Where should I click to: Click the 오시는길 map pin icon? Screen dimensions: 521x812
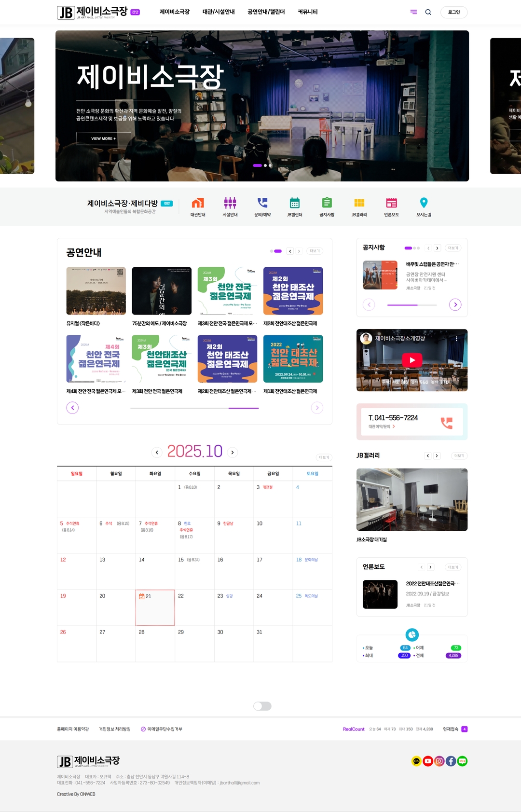(x=424, y=203)
